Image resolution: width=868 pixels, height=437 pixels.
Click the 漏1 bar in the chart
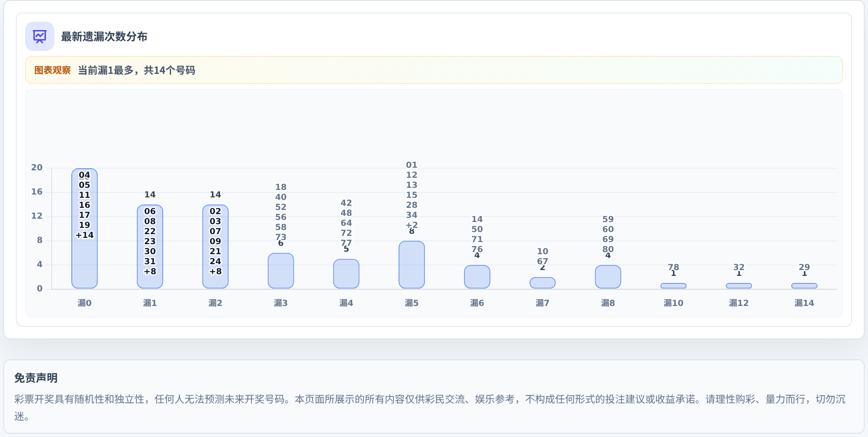coord(150,246)
